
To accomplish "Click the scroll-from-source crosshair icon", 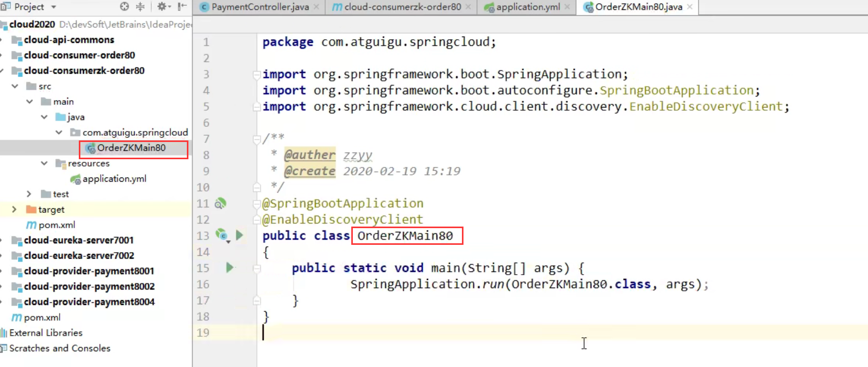I will (124, 7).
